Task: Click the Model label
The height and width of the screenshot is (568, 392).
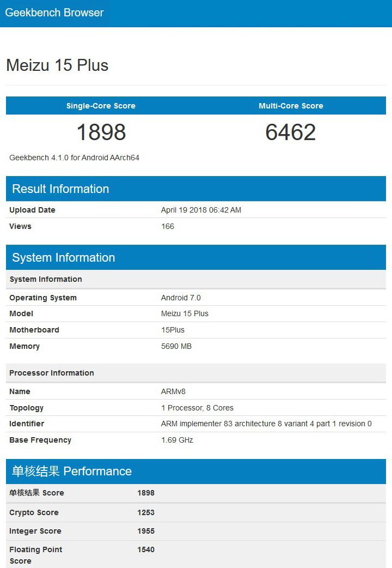Action: [x=21, y=313]
